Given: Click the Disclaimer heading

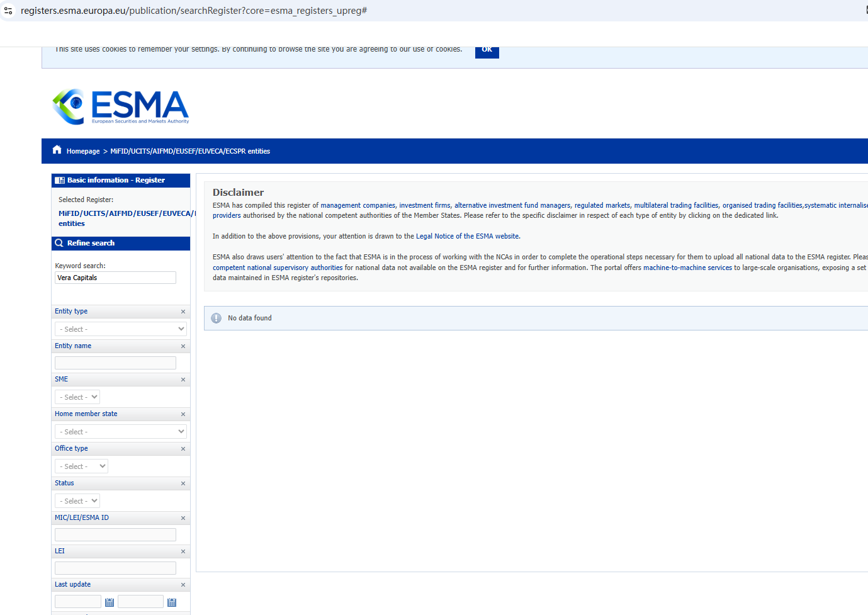Looking at the screenshot, I should (238, 192).
